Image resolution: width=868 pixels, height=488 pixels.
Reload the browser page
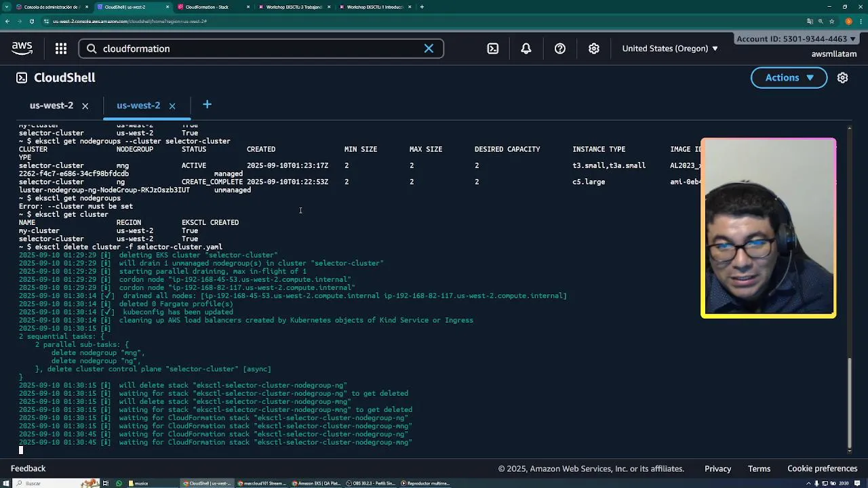[32, 21]
